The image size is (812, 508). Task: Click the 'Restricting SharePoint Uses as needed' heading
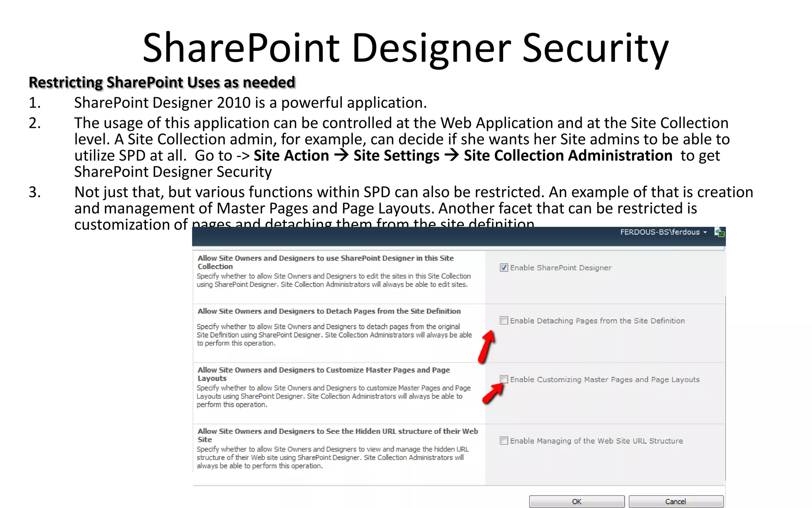(x=162, y=83)
